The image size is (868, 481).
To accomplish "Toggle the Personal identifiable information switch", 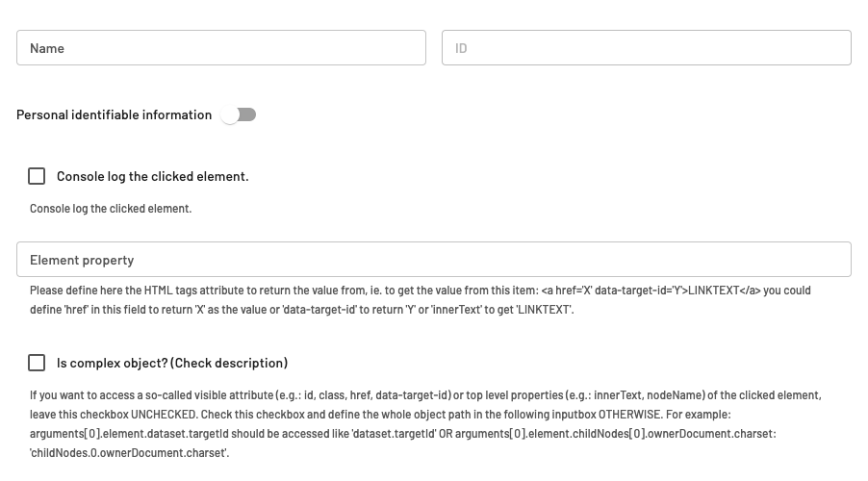I will [x=239, y=114].
